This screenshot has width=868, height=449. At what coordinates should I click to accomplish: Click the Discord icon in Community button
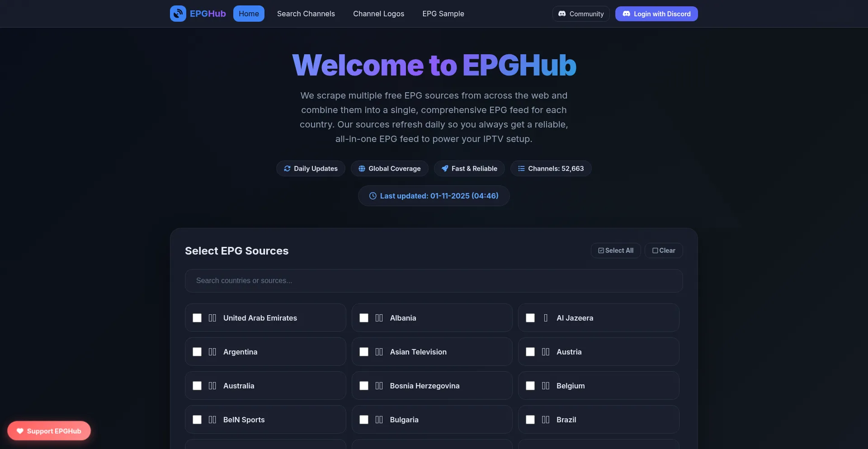pos(562,14)
